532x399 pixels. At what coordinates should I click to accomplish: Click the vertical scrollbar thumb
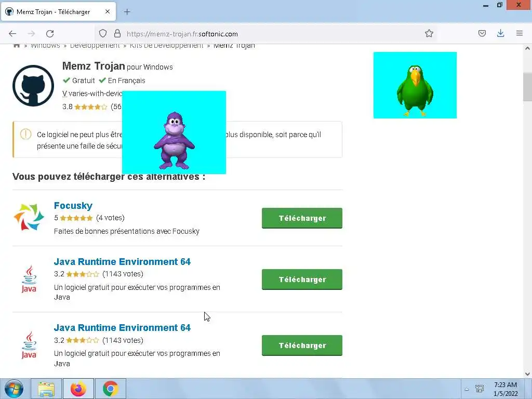(x=527, y=87)
